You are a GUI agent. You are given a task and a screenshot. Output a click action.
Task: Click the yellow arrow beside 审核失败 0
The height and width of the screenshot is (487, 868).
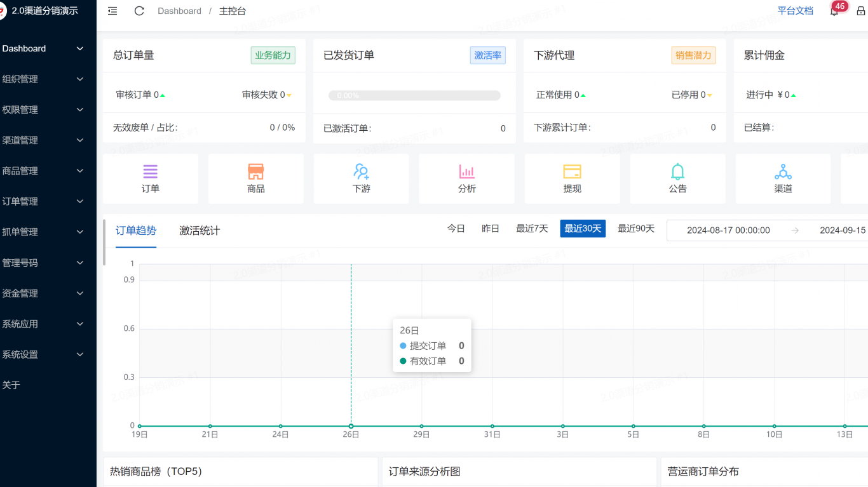289,95
